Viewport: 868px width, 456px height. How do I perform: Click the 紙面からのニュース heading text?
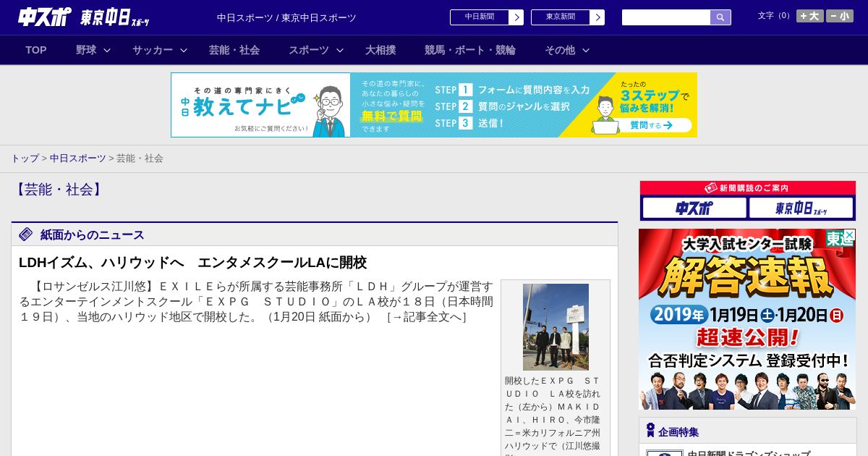coord(93,235)
